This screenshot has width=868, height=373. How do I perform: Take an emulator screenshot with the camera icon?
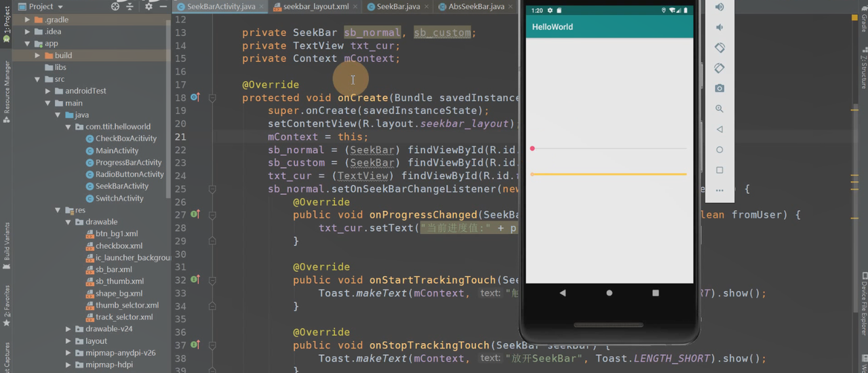point(719,88)
